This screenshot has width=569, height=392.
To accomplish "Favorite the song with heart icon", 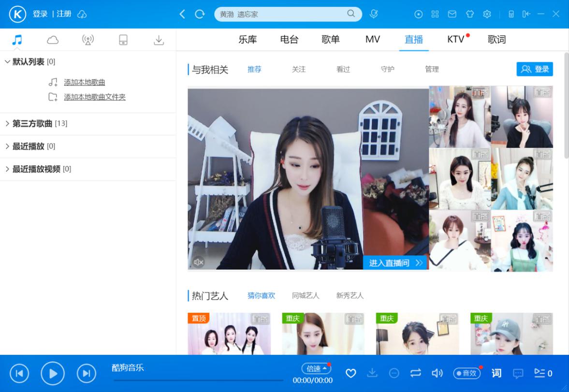I will tap(351, 373).
